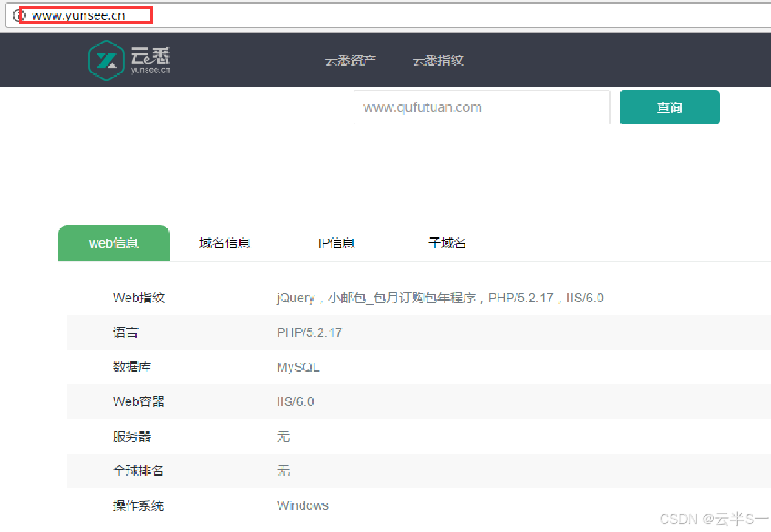Switch to the web信息 tab
This screenshot has height=532, width=771.
pos(114,243)
